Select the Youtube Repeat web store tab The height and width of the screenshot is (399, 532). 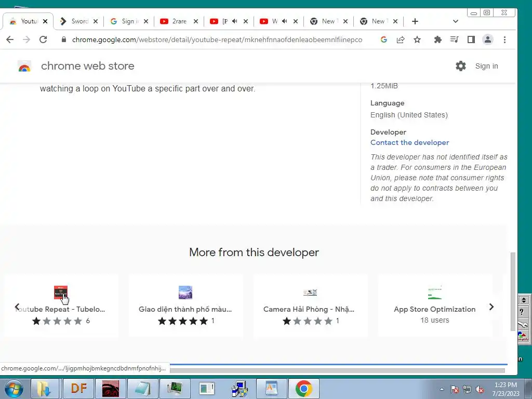(x=27, y=21)
